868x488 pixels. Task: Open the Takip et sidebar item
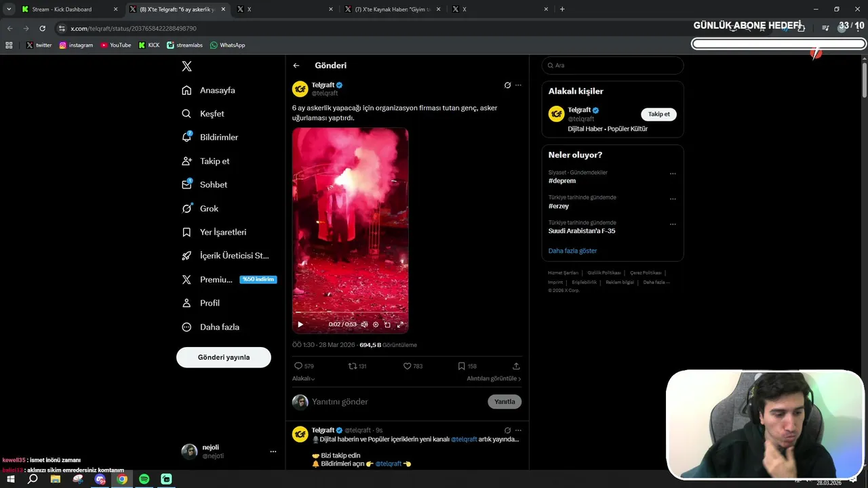click(206, 161)
